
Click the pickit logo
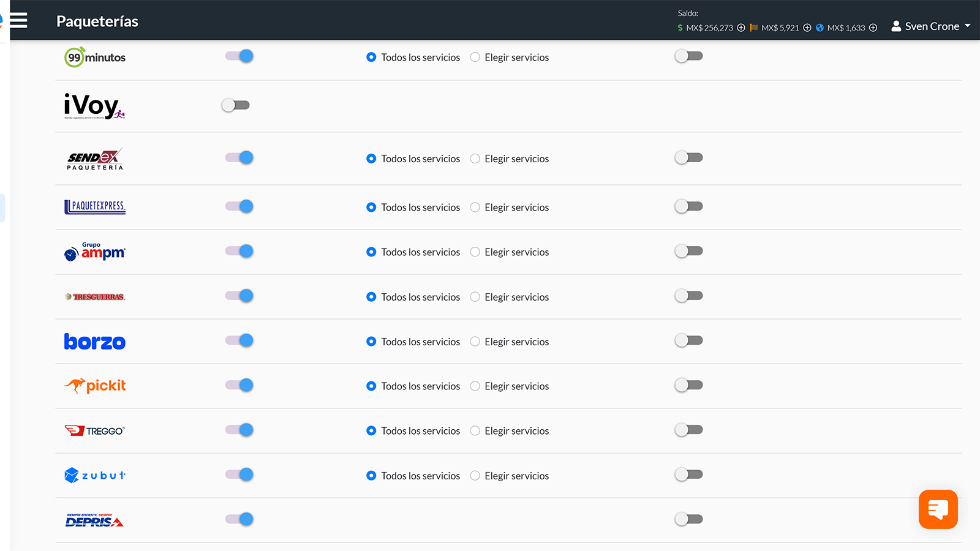[x=95, y=386]
